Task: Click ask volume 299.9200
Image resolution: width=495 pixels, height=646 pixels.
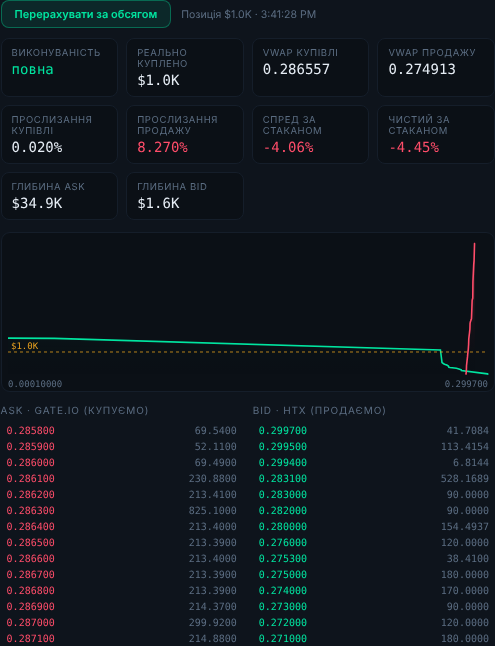Action: [213, 623]
